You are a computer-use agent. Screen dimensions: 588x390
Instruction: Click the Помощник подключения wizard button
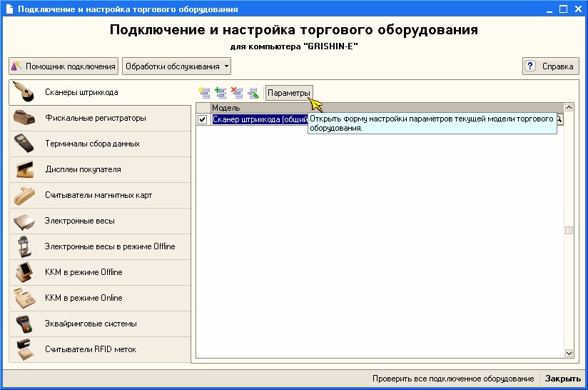coord(64,66)
